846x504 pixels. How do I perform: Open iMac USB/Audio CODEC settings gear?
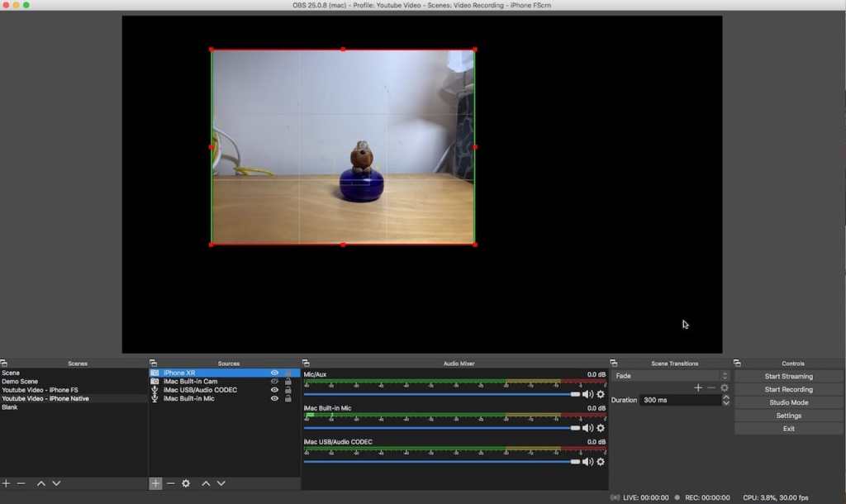tap(601, 462)
